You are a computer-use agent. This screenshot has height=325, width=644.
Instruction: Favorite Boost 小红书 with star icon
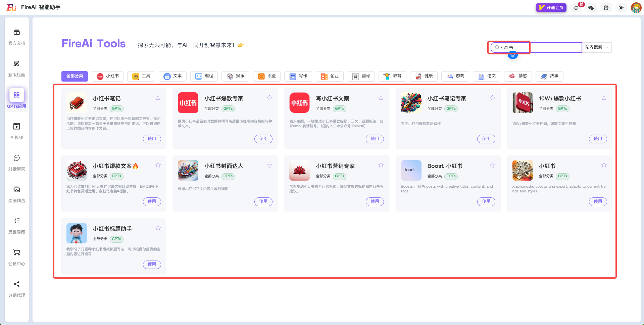click(492, 165)
